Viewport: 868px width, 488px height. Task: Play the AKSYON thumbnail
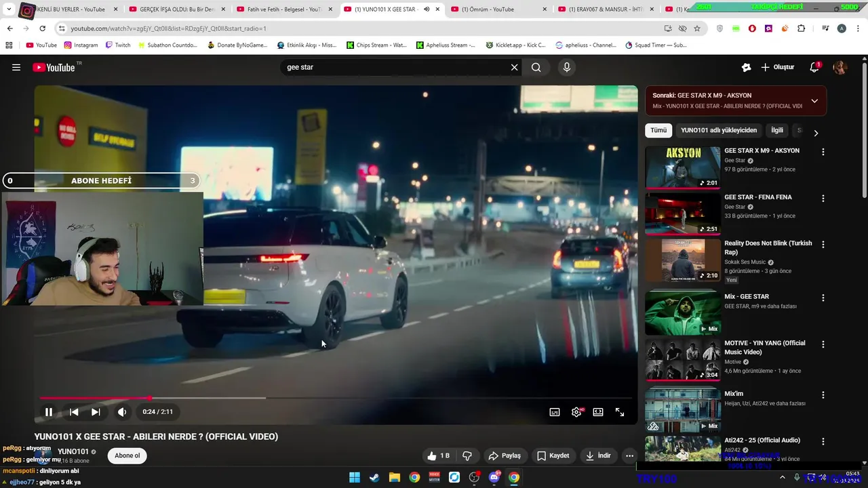[682, 167]
